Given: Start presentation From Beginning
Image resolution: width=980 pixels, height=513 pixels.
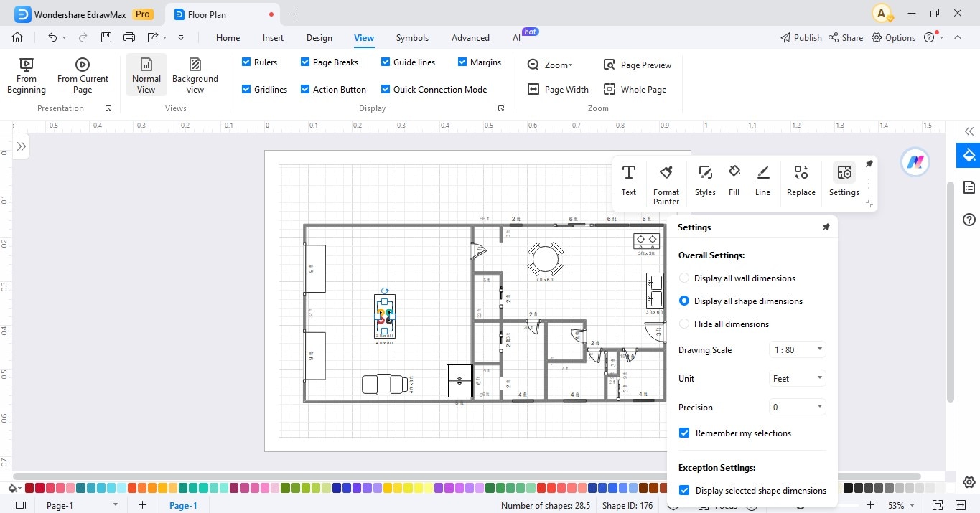Looking at the screenshot, I should point(27,76).
